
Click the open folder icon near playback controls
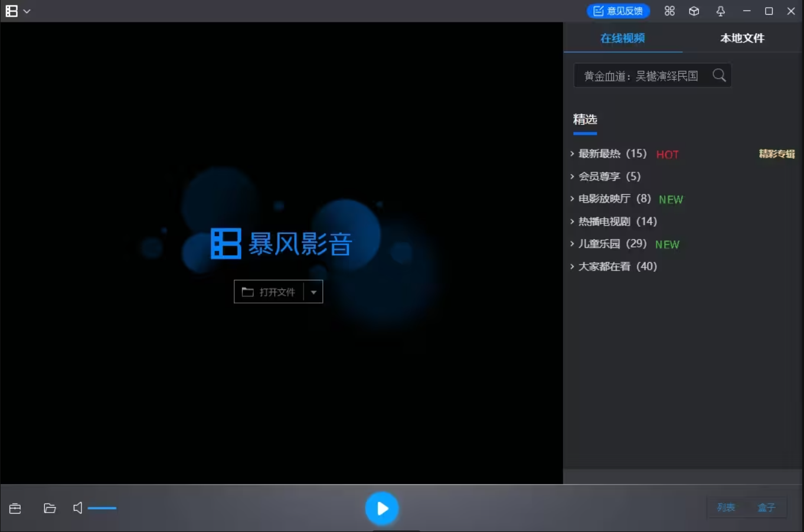point(50,508)
